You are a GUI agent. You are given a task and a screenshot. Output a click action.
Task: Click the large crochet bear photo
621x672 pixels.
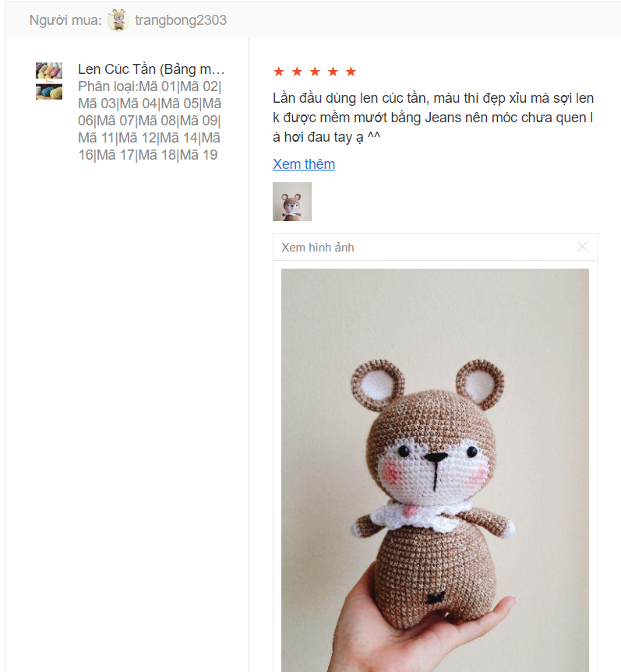click(435, 470)
